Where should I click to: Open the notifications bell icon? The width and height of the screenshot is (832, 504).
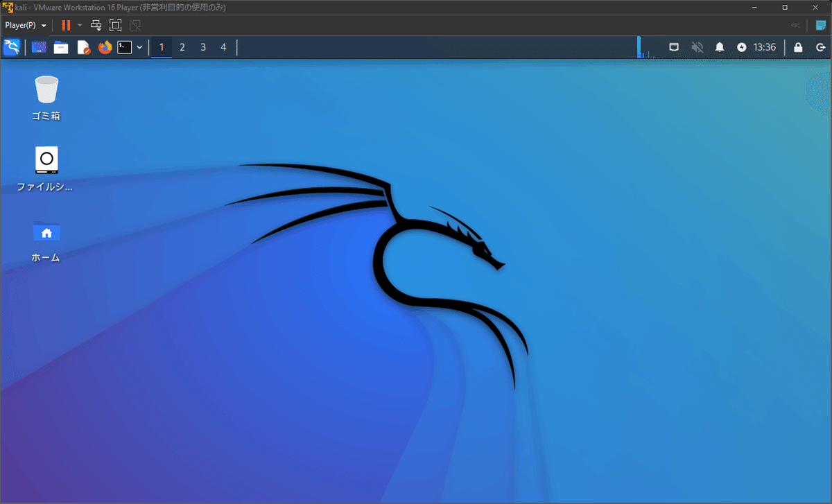click(x=720, y=47)
